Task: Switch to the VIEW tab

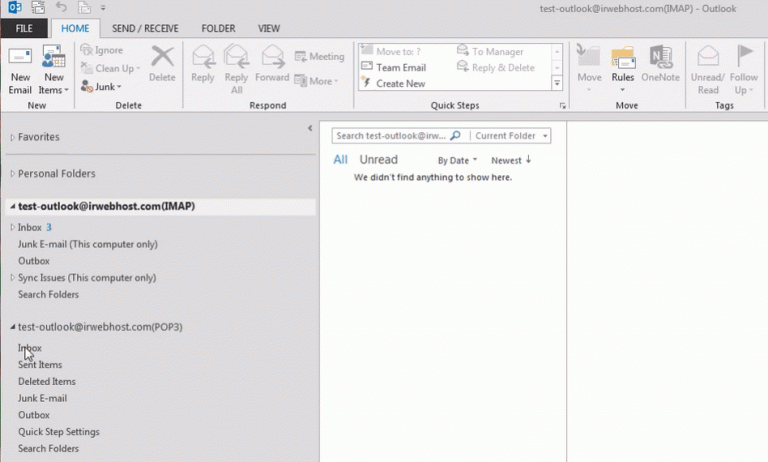Action: 269,28
